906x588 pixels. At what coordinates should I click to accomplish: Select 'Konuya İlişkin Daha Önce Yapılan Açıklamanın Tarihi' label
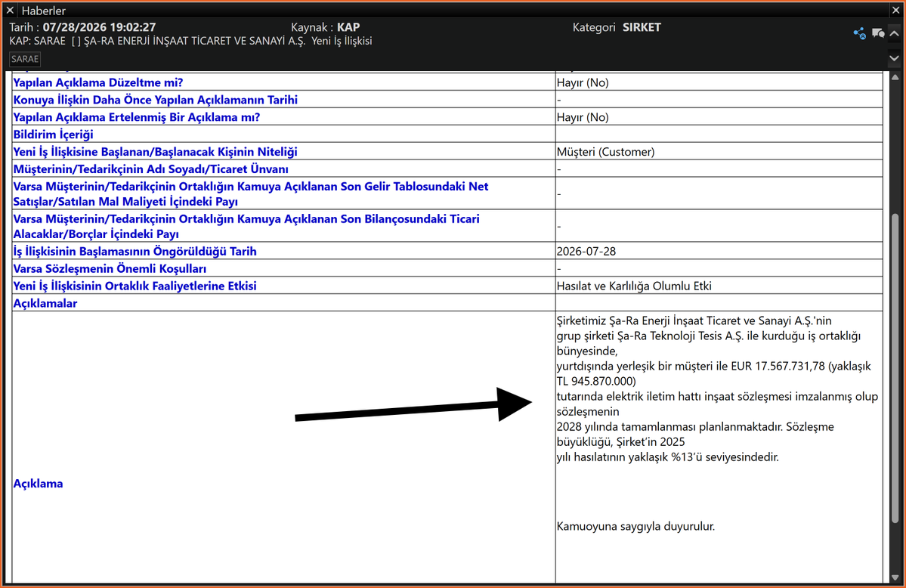(x=156, y=100)
